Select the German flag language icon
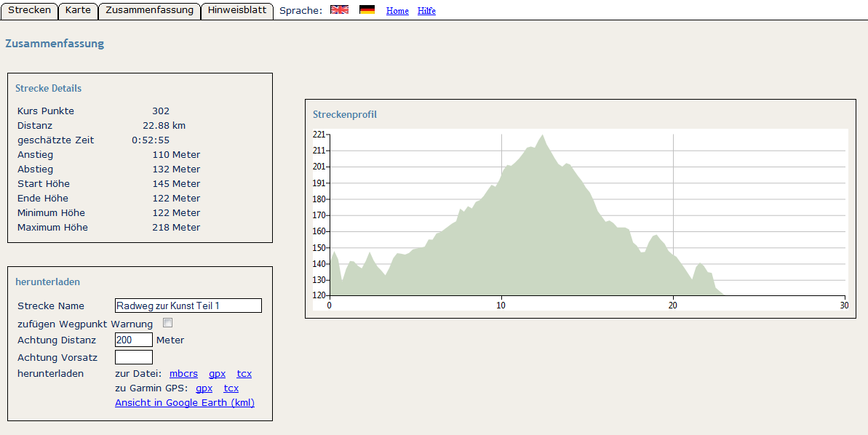Screen dimensions: 868x435 click(367, 10)
